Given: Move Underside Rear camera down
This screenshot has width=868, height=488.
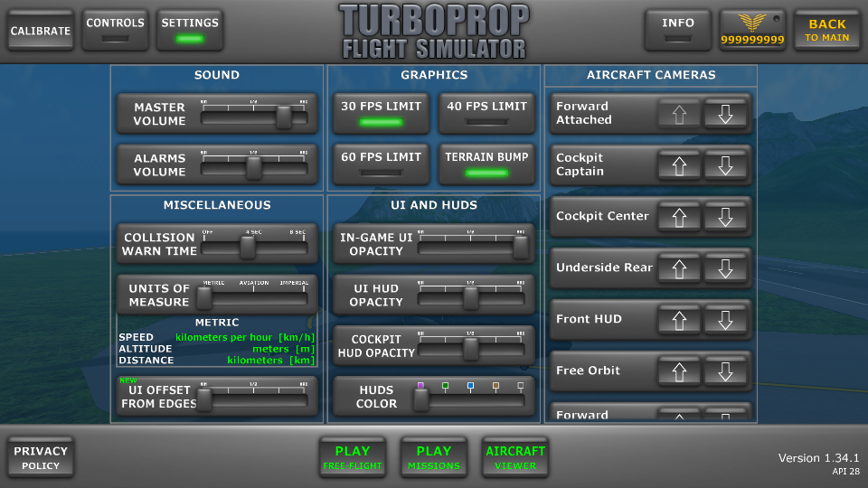Looking at the screenshot, I should [725, 268].
